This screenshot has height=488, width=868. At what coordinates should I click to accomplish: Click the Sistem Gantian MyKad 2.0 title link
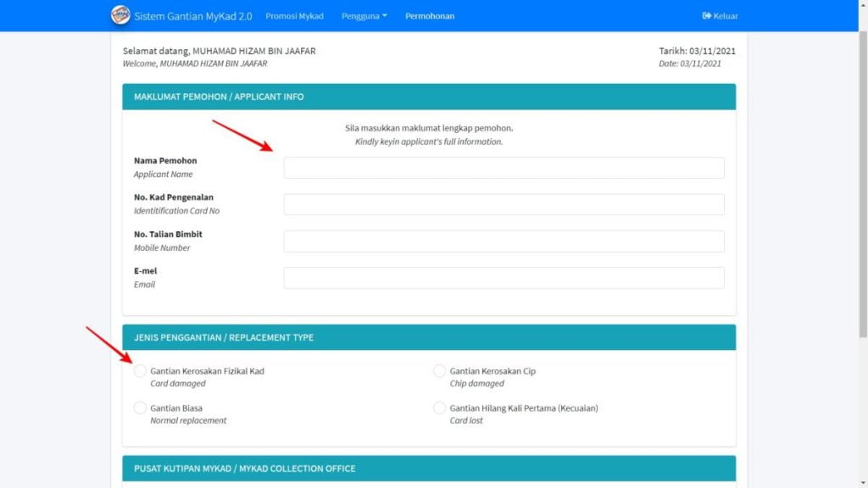pyautogui.click(x=193, y=16)
